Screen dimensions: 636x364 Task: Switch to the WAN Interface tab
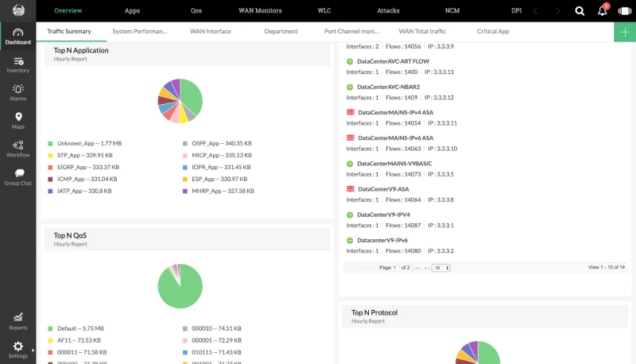[210, 32]
